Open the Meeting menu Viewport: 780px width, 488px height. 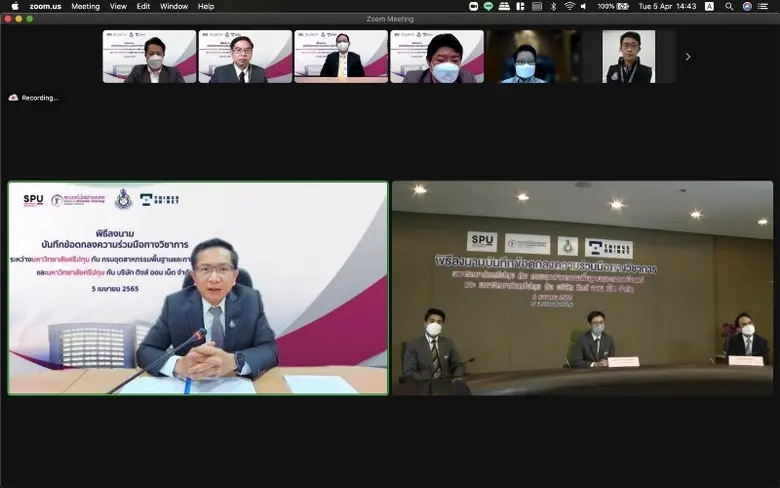coord(85,6)
